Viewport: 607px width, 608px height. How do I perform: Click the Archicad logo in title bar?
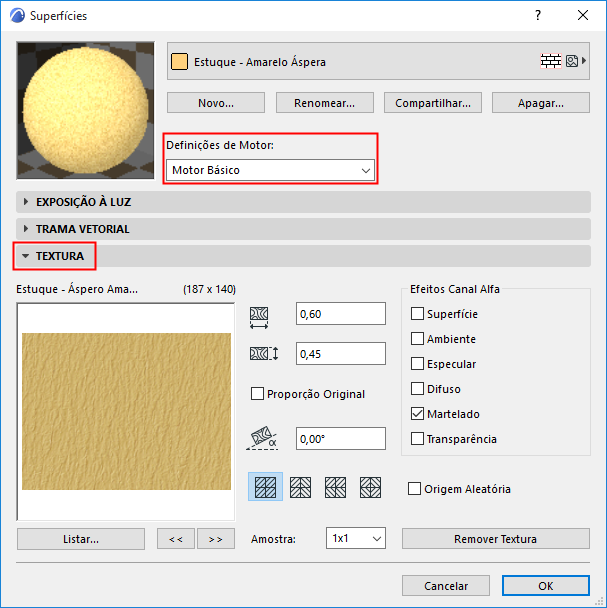17,16
